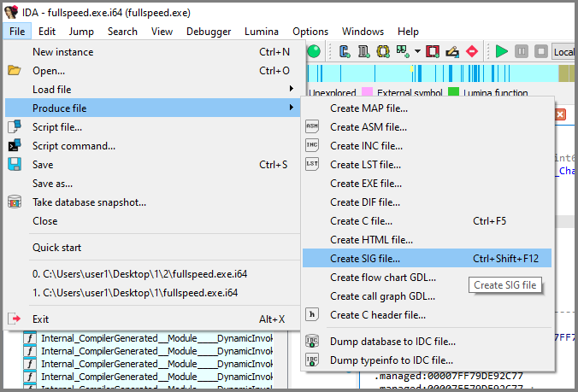Select Save in the File menu
This screenshot has width=578, height=392.
[x=152, y=165]
